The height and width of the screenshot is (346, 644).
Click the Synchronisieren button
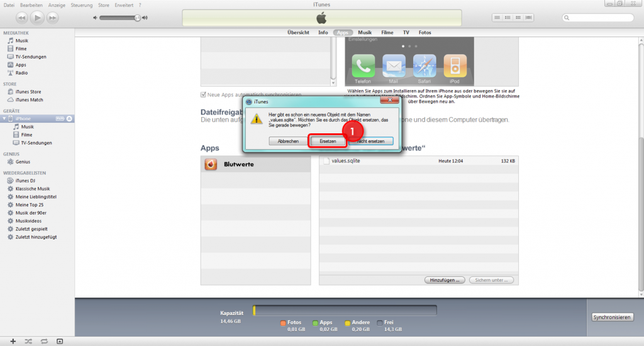click(x=611, y=317)
